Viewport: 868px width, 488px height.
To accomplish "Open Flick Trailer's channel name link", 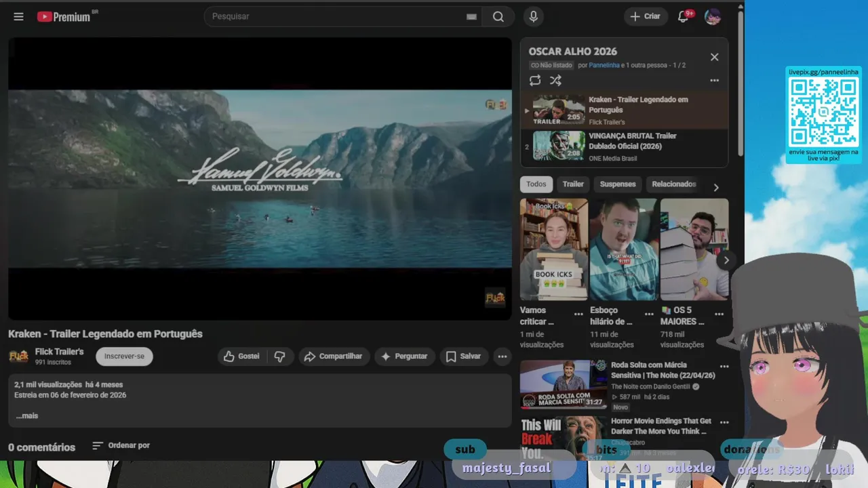I will pos(60,352).
